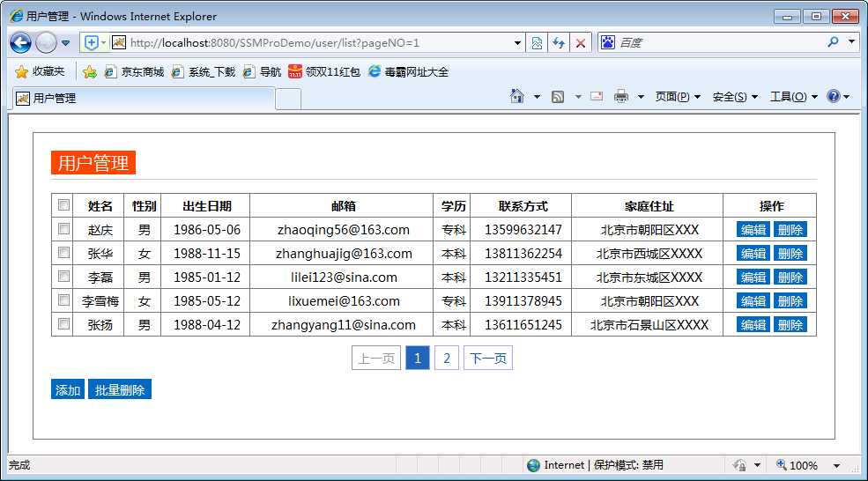
Task: Click the browser Forward arrow button
Action: (46, 42)
